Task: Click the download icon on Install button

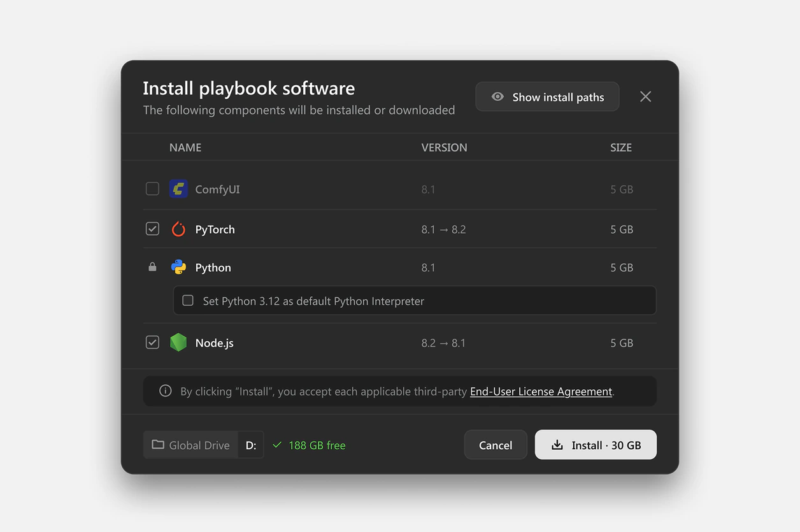Action: (557, 445)
